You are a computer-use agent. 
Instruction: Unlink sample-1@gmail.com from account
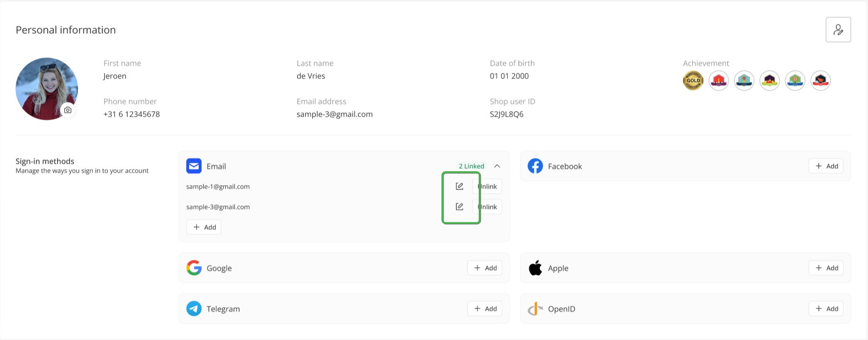[x=487, y=186]
